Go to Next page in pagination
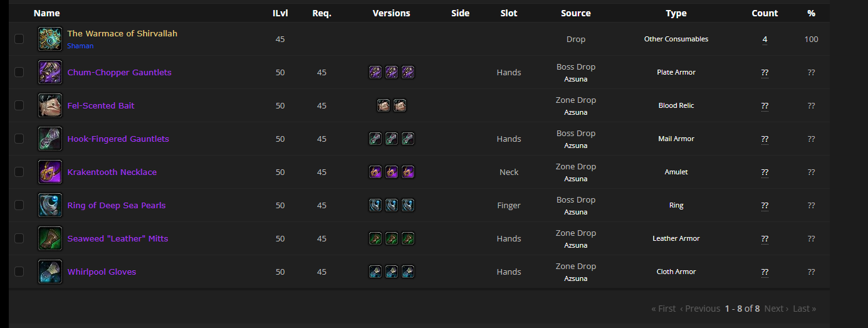Viewport: 868px width, 328px height. click(x=776, y=309)
